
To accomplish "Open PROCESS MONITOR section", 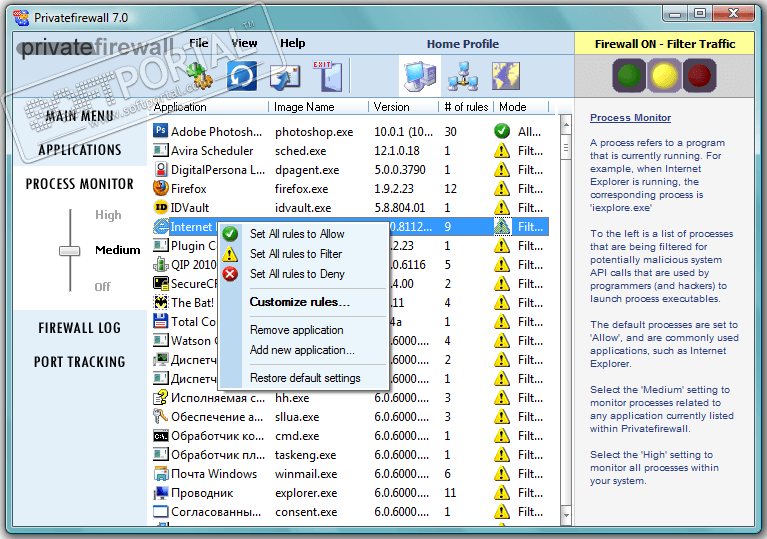I will [x=80, y=184].
